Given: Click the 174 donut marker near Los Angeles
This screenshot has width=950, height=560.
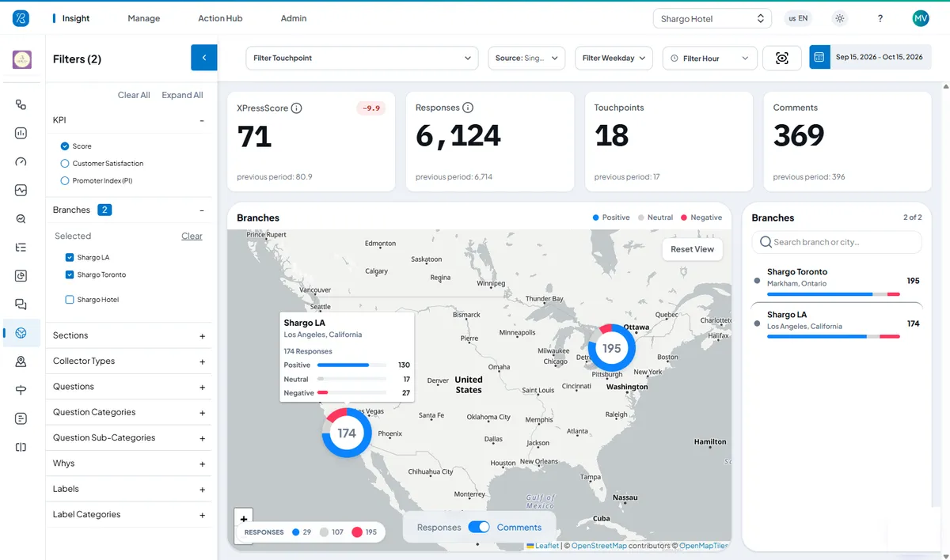Looking at the screenshot, I should [x=347, y=433].
